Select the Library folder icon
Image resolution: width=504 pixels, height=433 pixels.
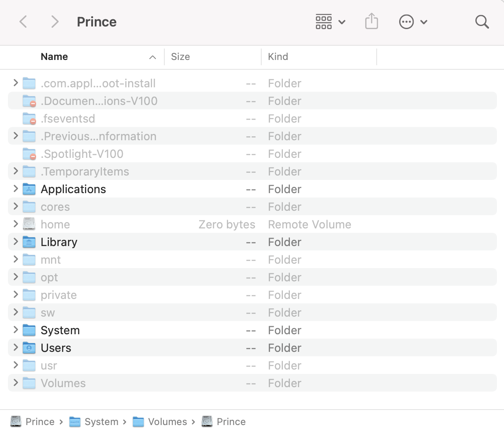[29, 242]
